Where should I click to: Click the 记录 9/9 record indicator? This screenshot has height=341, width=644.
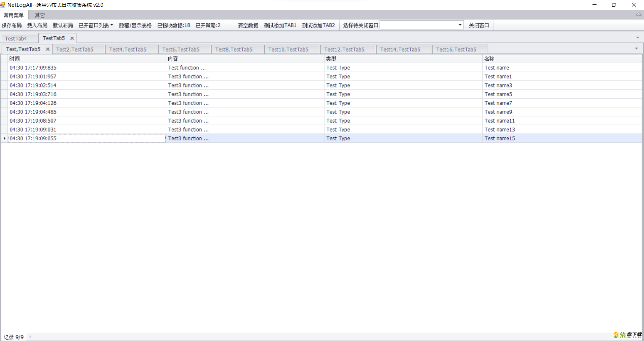pos(14,337)
